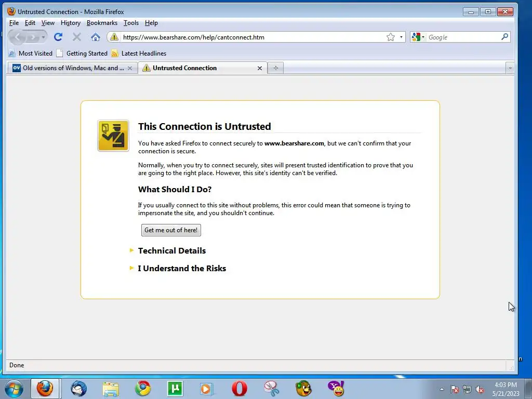The image size is (532, 399).
Task: Expand I Understand the Risks section
Action: [x=182, y=268]
